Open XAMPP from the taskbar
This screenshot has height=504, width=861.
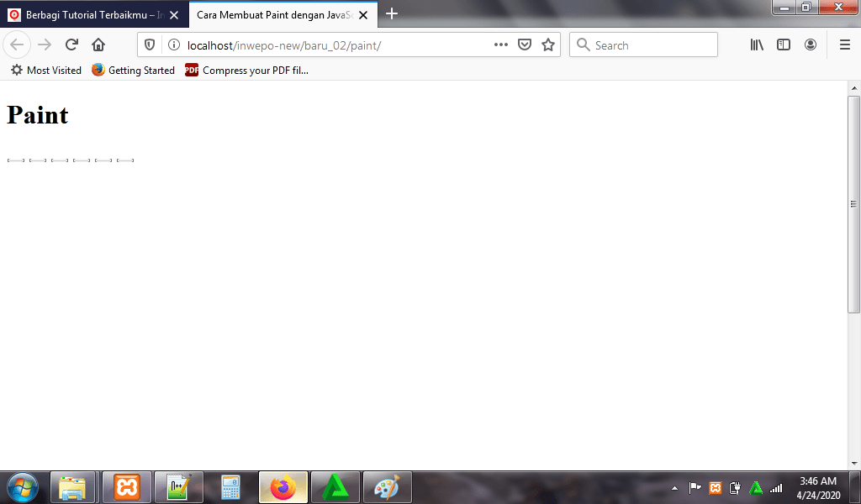click(127, 487)
